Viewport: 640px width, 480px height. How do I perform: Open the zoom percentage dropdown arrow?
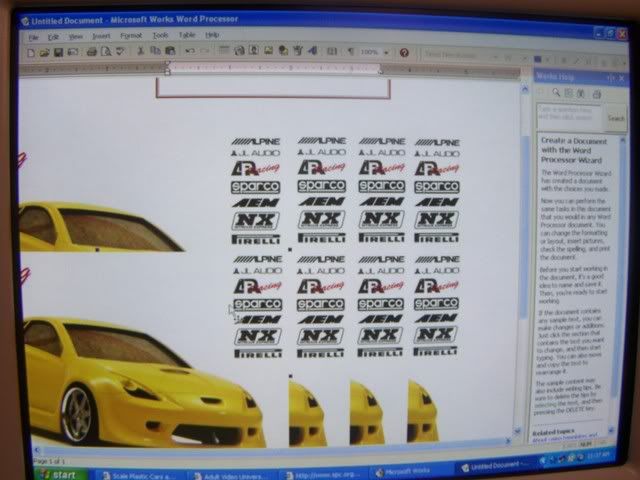tap(387, 53)
